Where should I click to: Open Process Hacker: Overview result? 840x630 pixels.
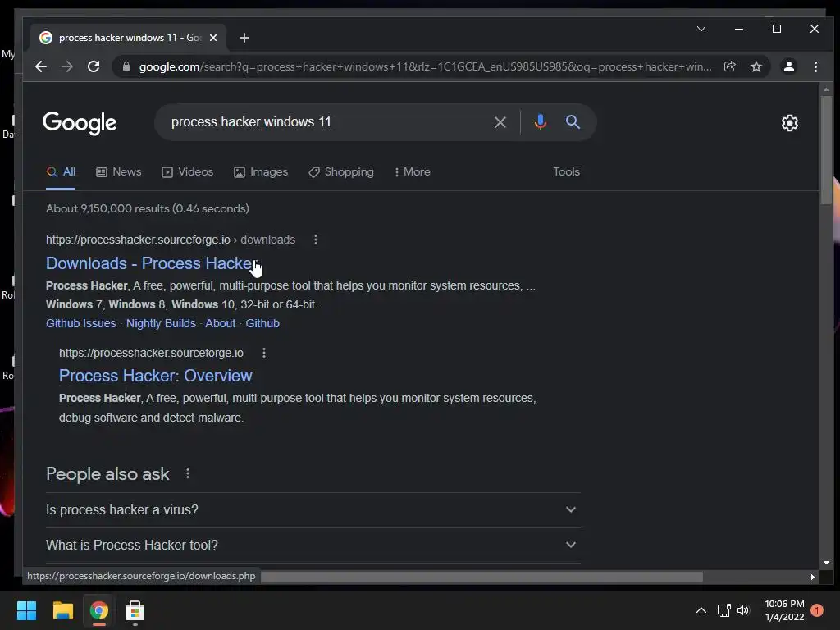(155, 376)
